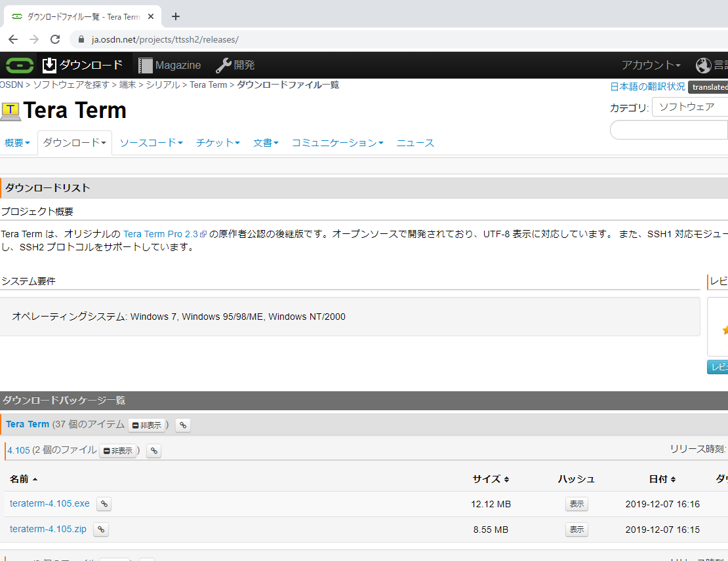Screen dimensions: 728x561
Task: Collapse the 4.105 file list with 非表示
Action: coord(117,451)
